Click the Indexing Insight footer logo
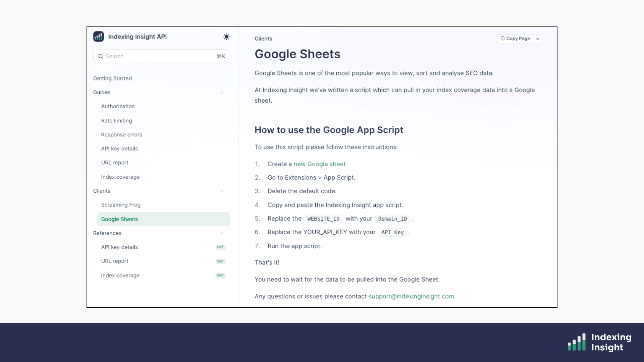 [x=599, y=342]
